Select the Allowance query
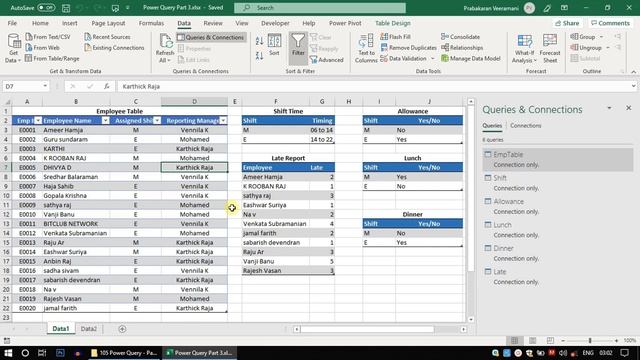640x360 pixels. coord(558,206)
